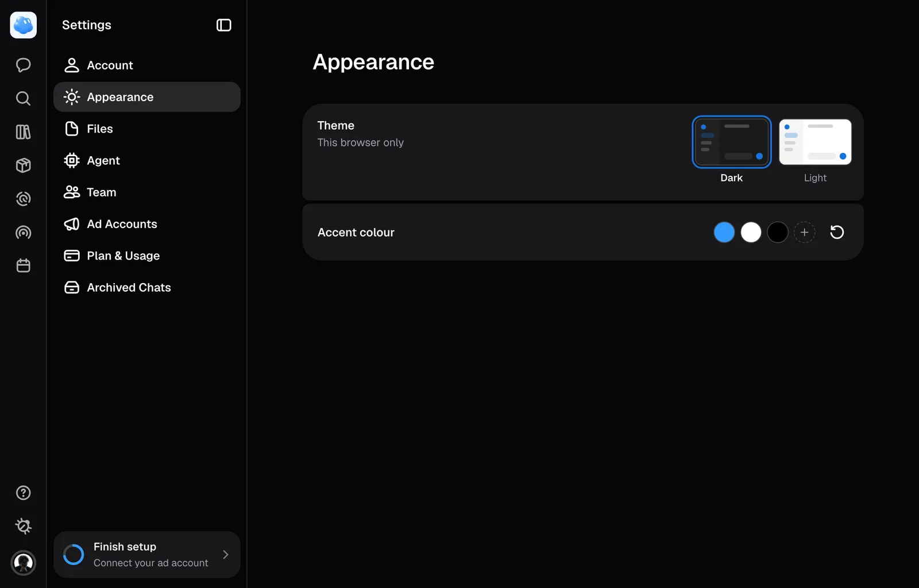Choose the black accent colour swatch
The image size is (919, 588).
pos(778,232)
